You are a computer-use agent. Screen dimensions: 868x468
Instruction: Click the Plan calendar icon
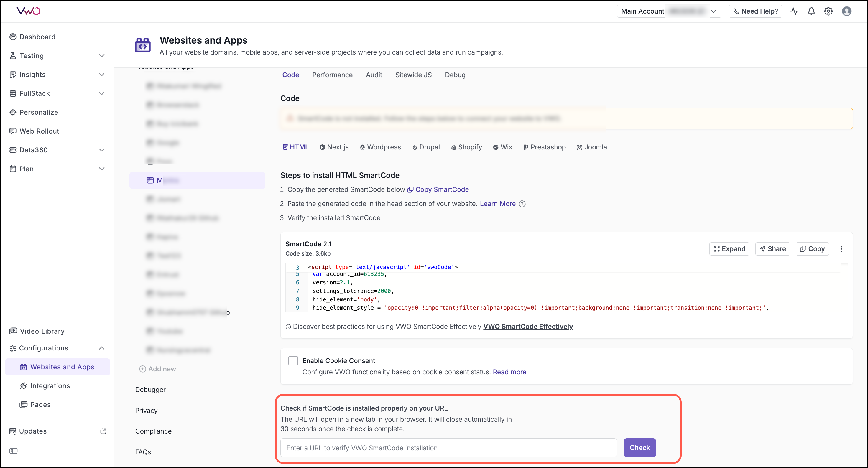point(13,169)
